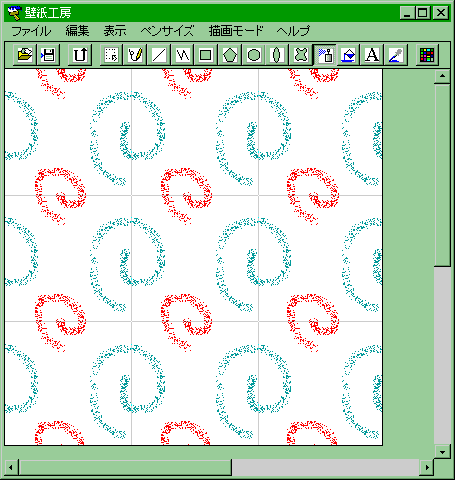
Task: Select the ellipse drawing tool
Action: [x=277, y=55]
